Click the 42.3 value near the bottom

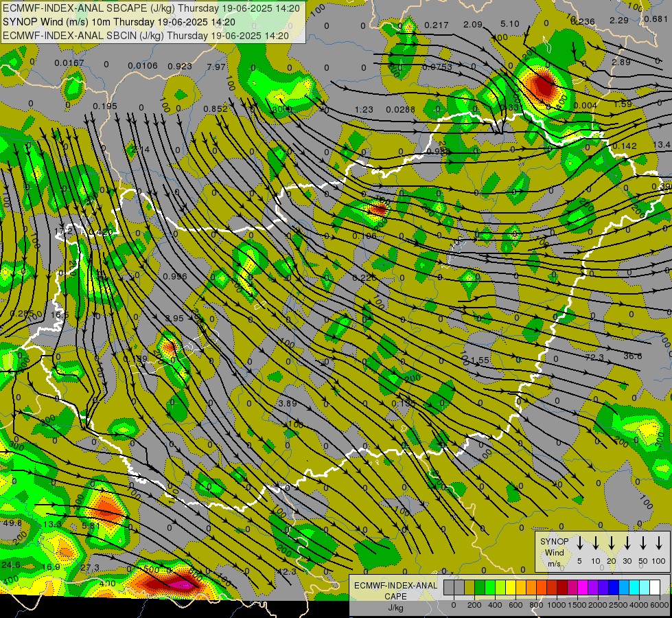(x=287, y=572)
